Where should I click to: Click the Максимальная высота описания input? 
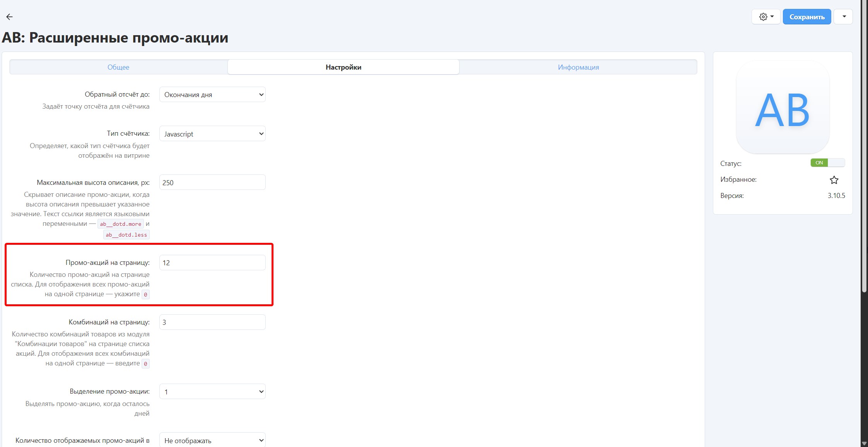[212, 183]
